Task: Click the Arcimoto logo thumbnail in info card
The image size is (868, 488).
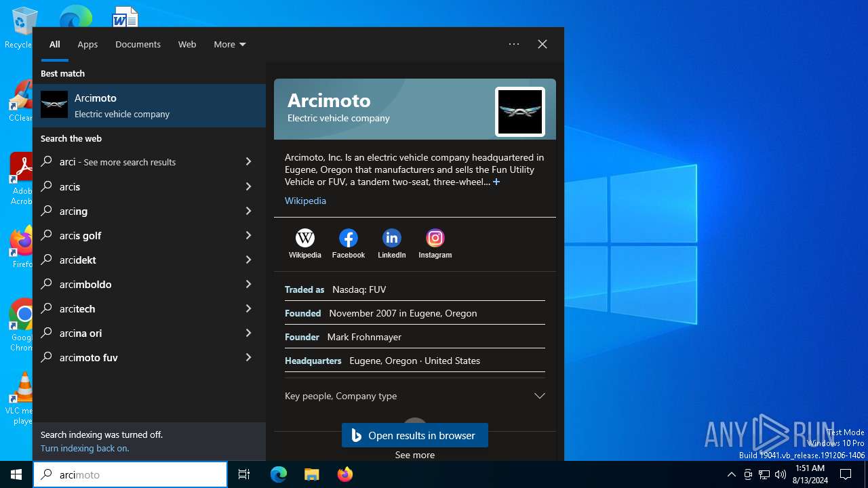Action: click(x=520, y=112)
